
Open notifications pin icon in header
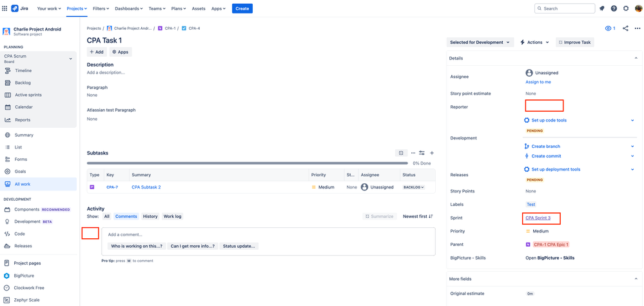click(601, 8)
